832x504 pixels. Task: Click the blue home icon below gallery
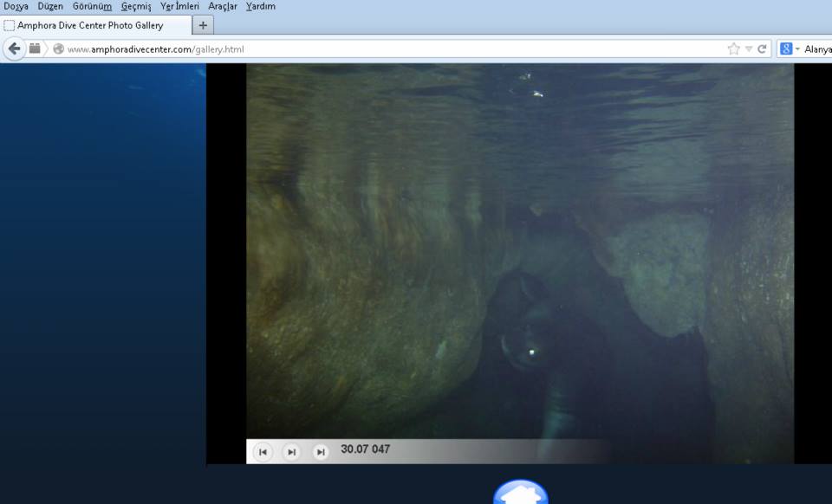point(520,494)
